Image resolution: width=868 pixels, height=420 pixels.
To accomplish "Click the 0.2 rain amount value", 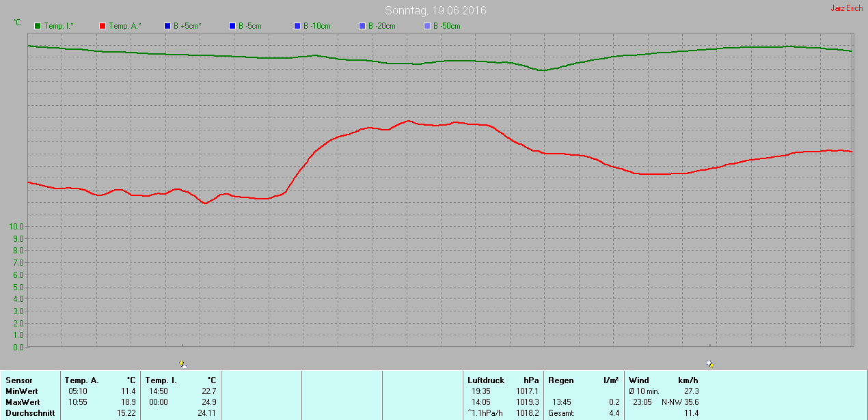I will [x=614, y=402].
